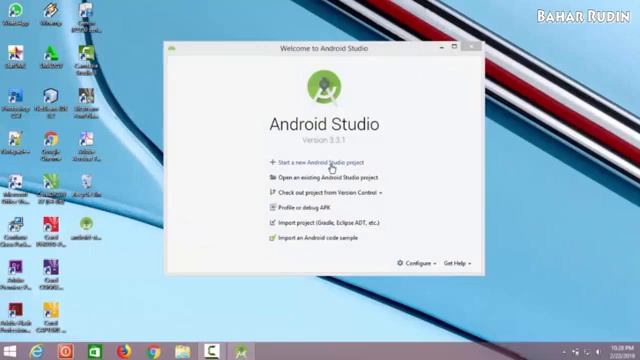This screenshot has height=360, width=640.
Task: Start a new Android Studio project
Action: (x=317, y=162)
